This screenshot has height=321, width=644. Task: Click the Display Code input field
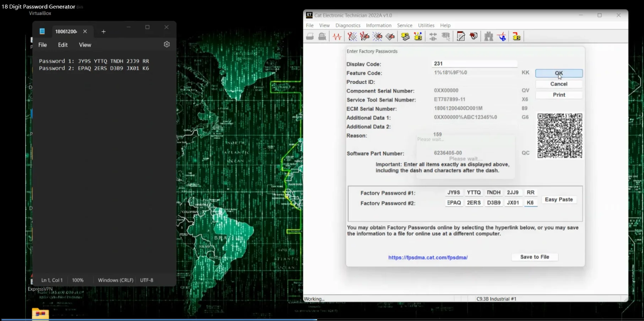click(x=474, y=64)
